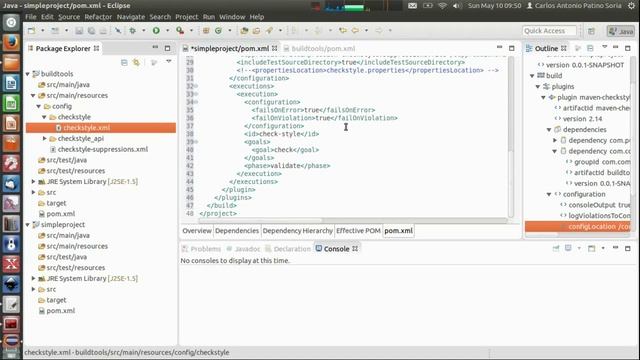Click the volume indicator in top panel
The width and height of the screenshot is (640, 360).
tap(457, 6)
